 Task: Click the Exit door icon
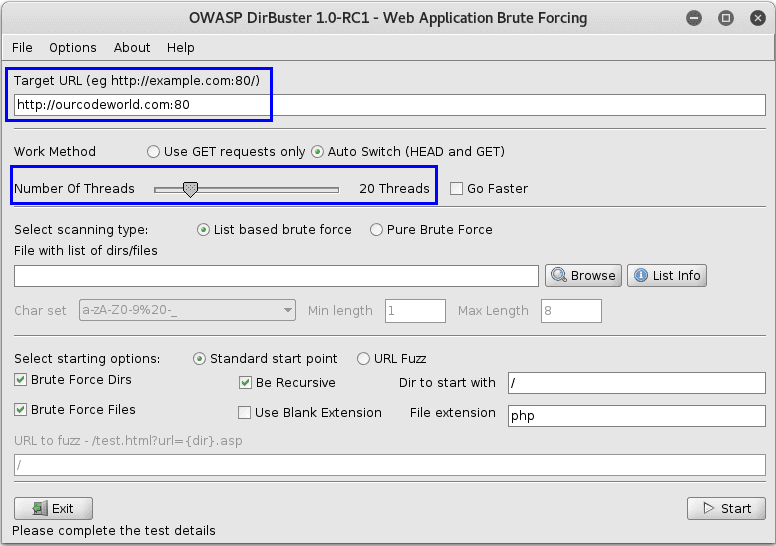(39, 508)
